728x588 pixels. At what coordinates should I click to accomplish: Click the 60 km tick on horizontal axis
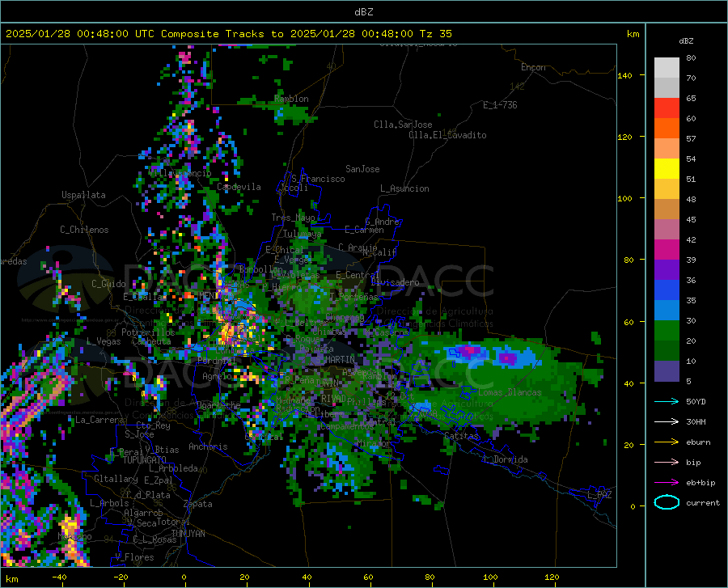(368, 577)
